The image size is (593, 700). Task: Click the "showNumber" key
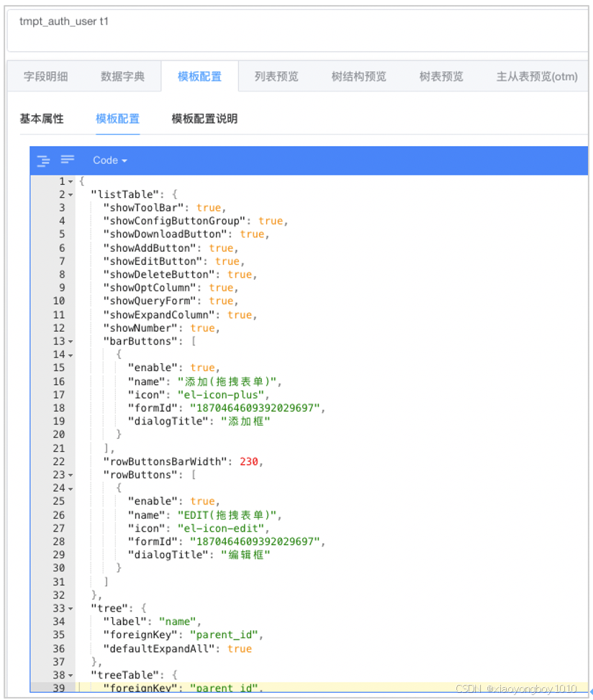click(x=140, y=328)
